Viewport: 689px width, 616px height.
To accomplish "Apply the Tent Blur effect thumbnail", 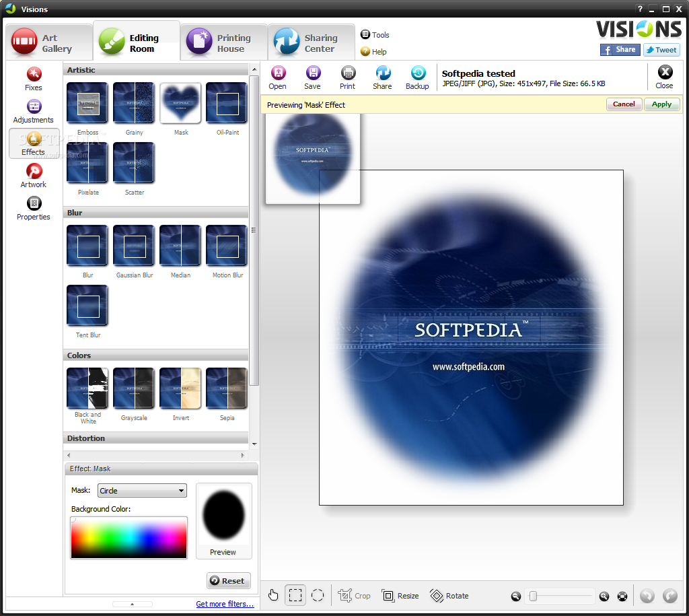I will point(87,306).
